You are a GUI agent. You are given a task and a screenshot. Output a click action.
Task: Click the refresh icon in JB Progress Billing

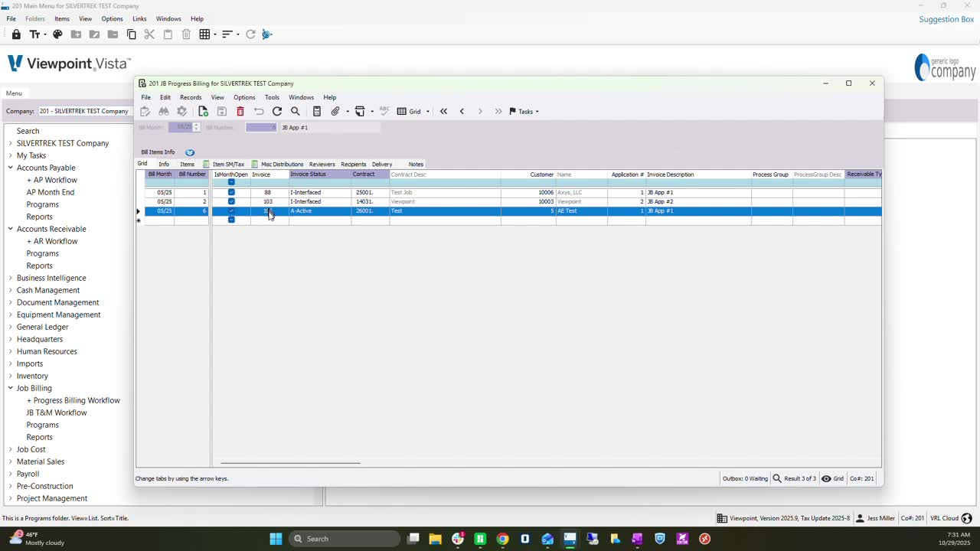[x=277, y=112]
